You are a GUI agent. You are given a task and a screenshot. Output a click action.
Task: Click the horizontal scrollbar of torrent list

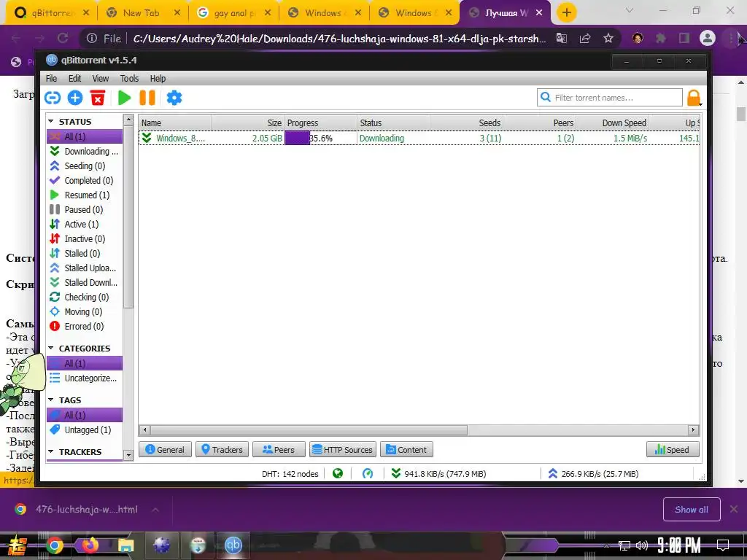coord(309,430)
